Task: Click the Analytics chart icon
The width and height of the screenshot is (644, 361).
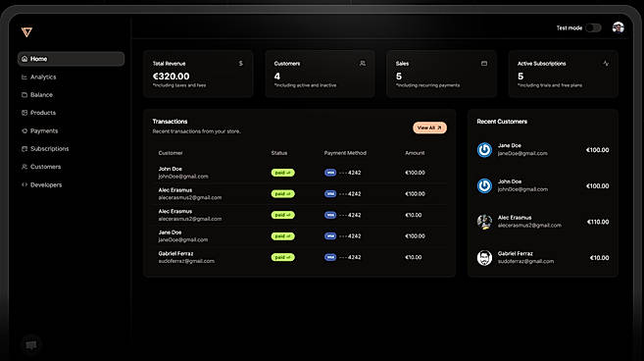Action: (x=25, y=77)
